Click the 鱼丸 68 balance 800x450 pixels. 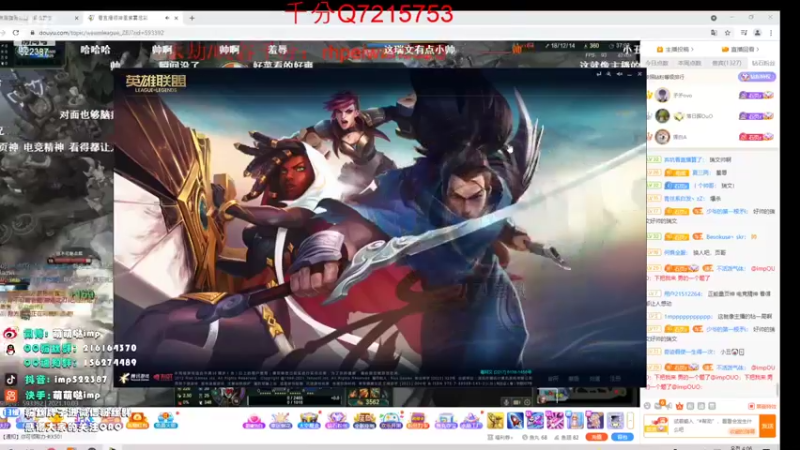(x=535, y=438)
